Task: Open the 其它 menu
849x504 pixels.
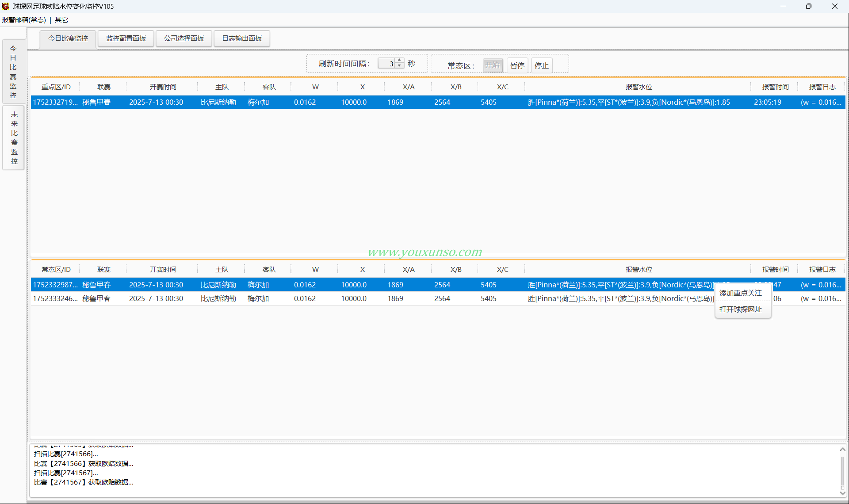Action: [61, 20]
